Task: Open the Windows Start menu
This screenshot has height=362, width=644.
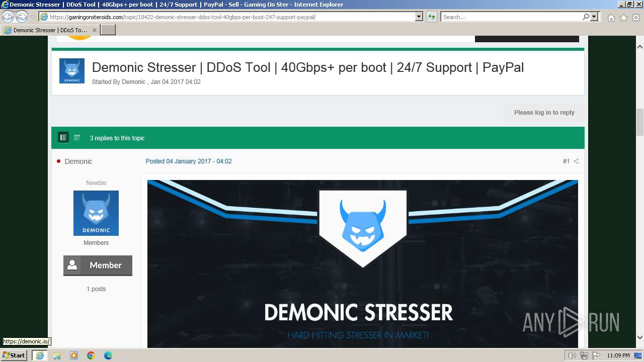Action: coord(14,355)
